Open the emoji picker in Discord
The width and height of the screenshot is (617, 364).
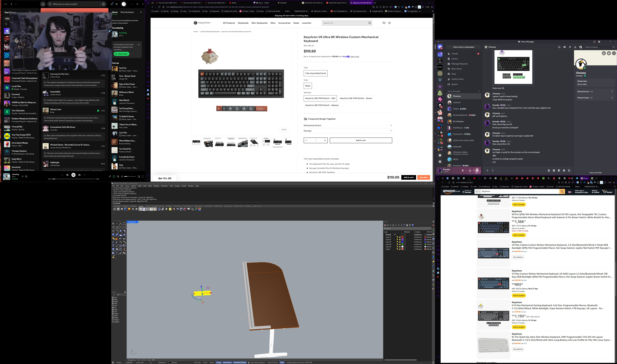coord(564,170)
